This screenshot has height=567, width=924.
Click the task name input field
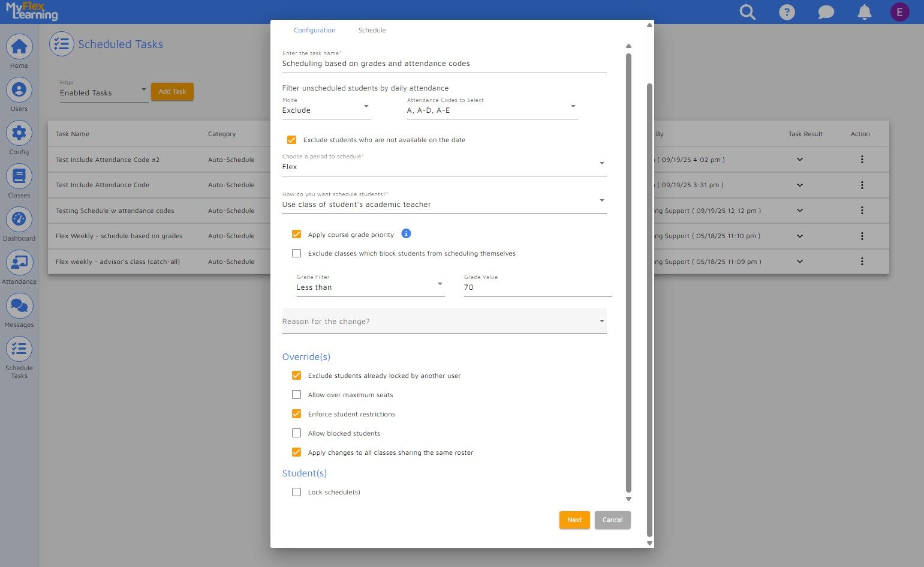click(444, 64)
